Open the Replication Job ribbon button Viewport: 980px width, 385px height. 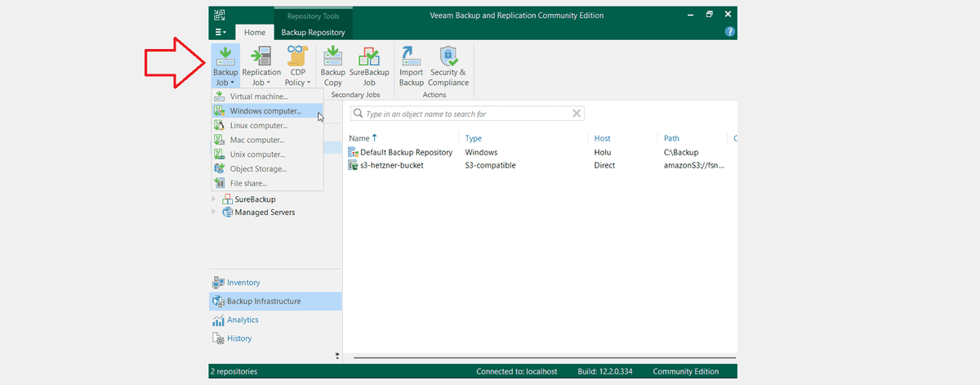(261, 66)
